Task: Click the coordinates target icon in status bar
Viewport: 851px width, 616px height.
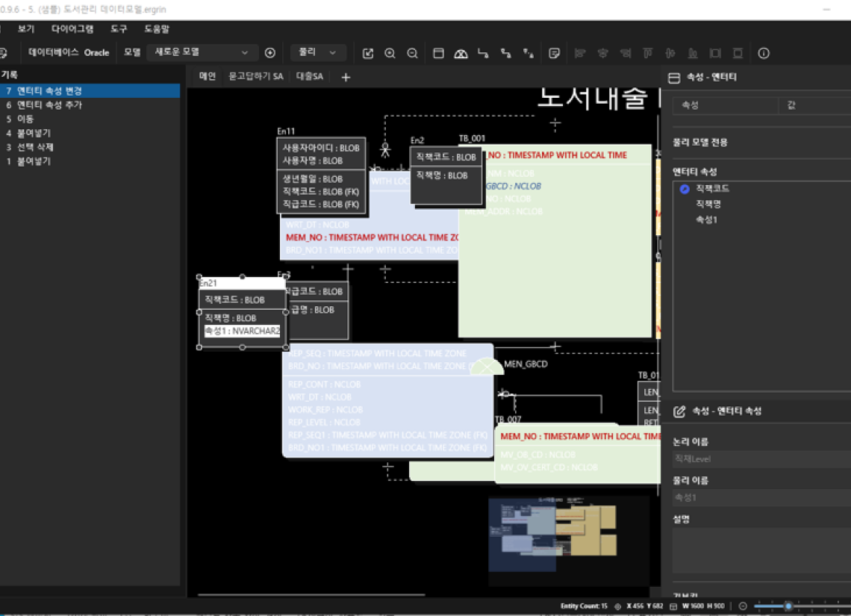Action: (x=617, y=606)
